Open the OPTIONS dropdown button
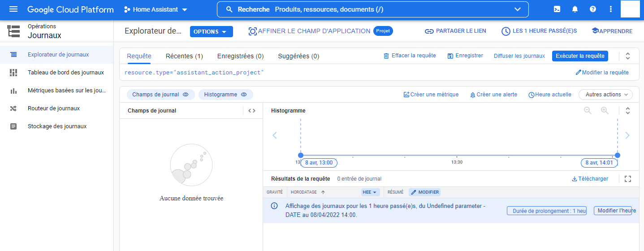 (x=212, y=32)
